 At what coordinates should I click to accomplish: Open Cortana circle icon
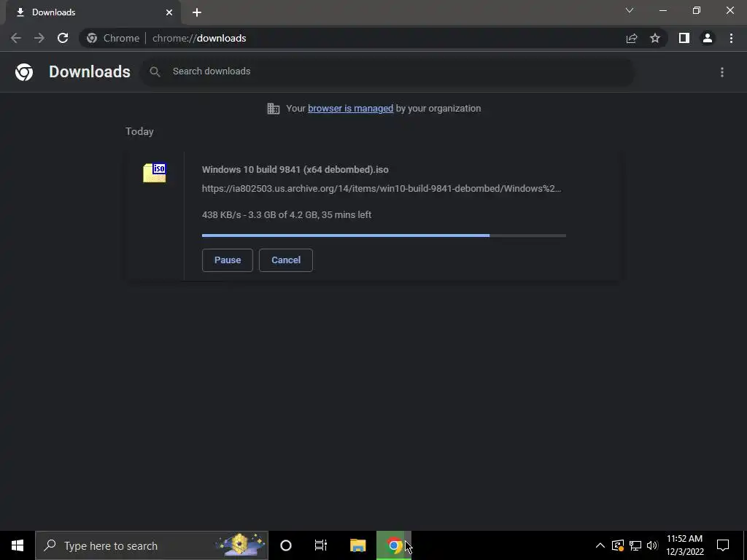click(x=286, y=545)
